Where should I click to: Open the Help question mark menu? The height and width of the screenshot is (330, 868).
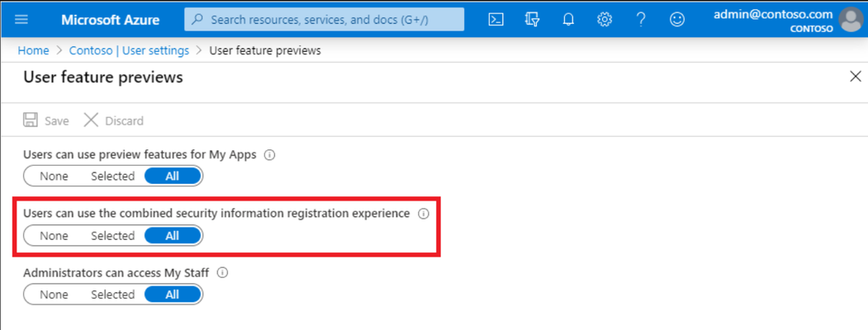coord(641,20)
